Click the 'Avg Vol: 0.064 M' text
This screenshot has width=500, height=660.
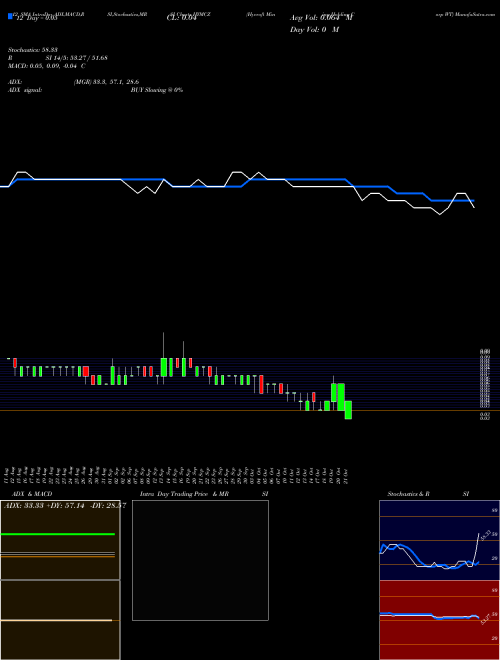pos(322,18)
